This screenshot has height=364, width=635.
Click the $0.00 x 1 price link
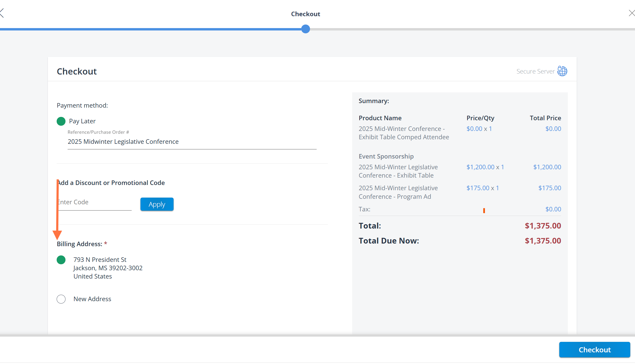click(479, 129)
